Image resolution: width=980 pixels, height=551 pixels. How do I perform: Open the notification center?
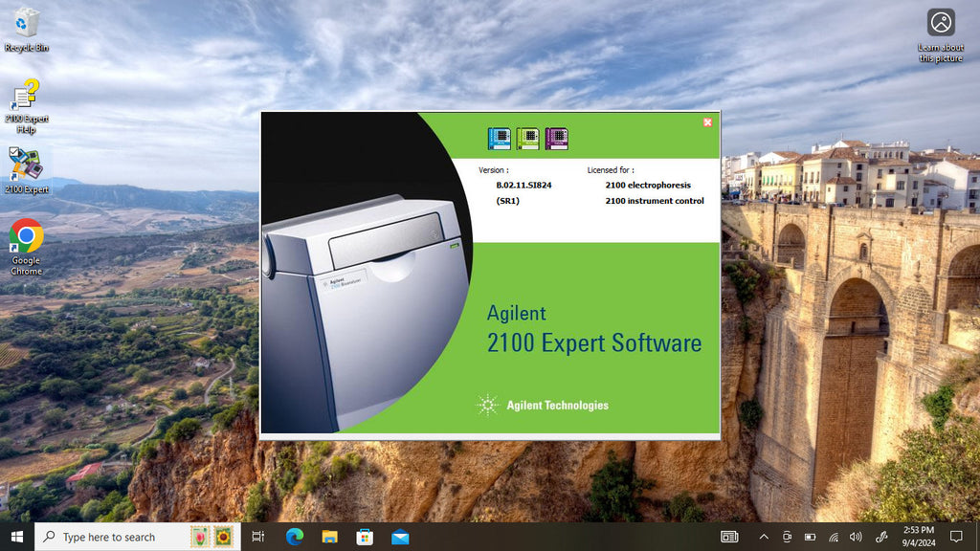click(956, 537)
